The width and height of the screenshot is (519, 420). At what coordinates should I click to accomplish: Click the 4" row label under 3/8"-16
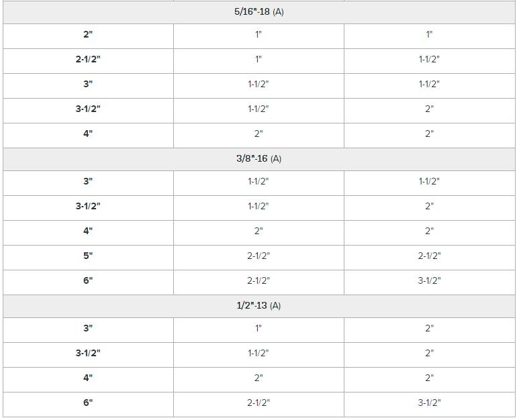[x=88, y=231]
